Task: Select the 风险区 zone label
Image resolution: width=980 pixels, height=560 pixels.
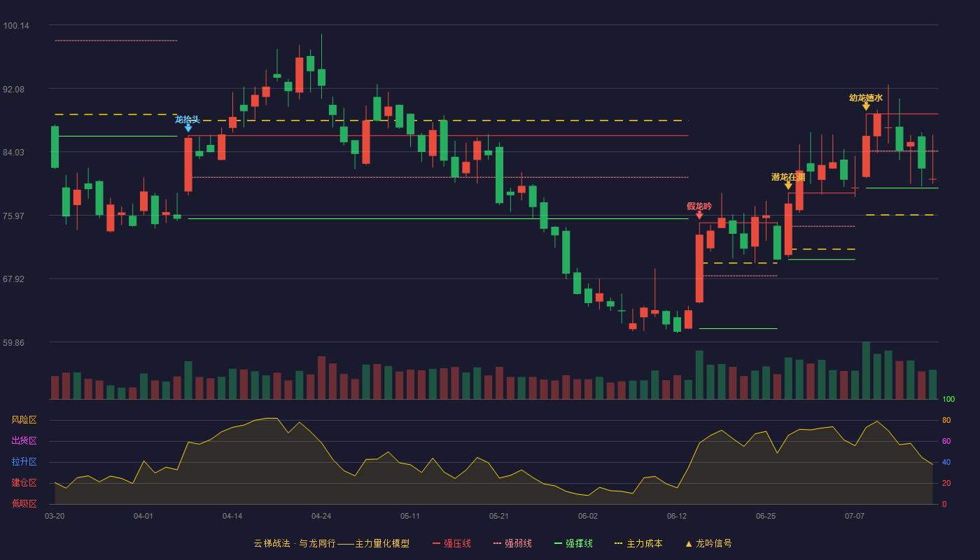Action: click(24, 420)
